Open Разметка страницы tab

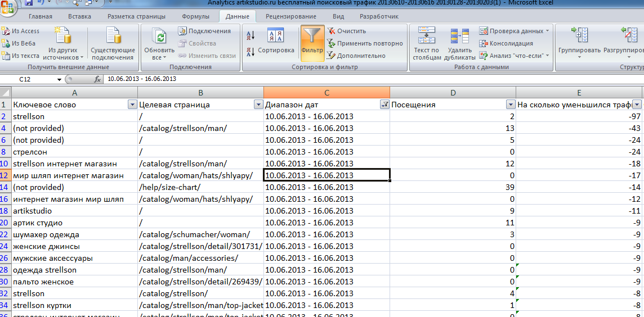[x=136, y=16]
